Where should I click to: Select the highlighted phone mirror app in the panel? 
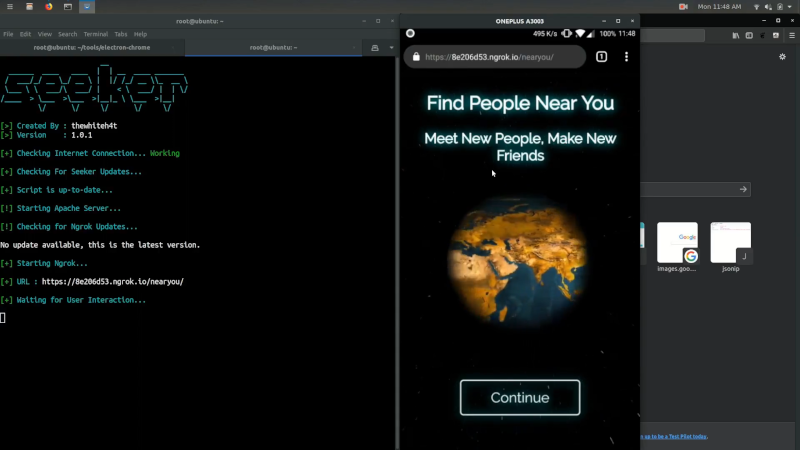point(87,7)
